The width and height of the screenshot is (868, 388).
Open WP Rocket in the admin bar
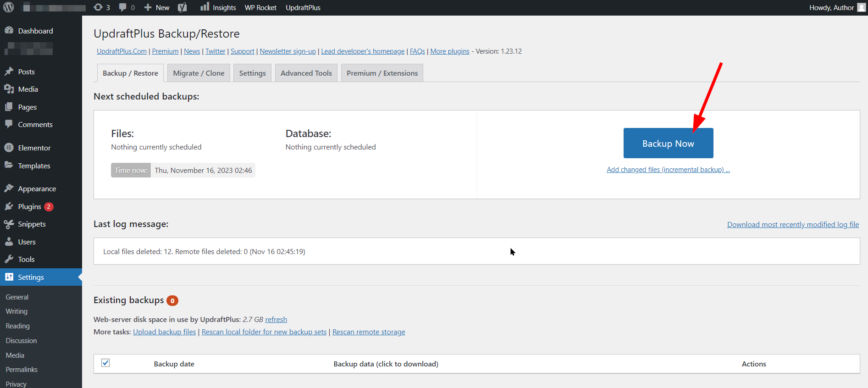point(260,7)
